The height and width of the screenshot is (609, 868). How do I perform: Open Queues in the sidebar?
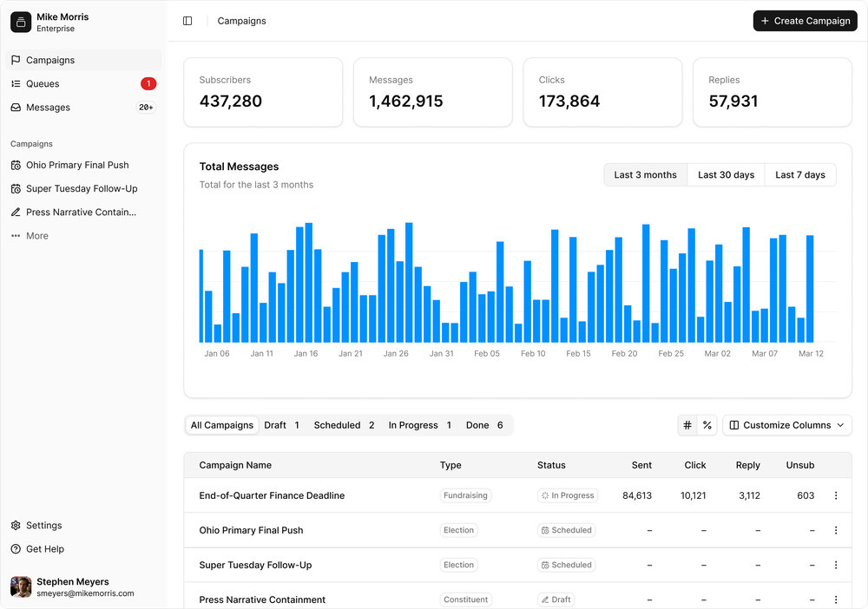coord(83,83)
